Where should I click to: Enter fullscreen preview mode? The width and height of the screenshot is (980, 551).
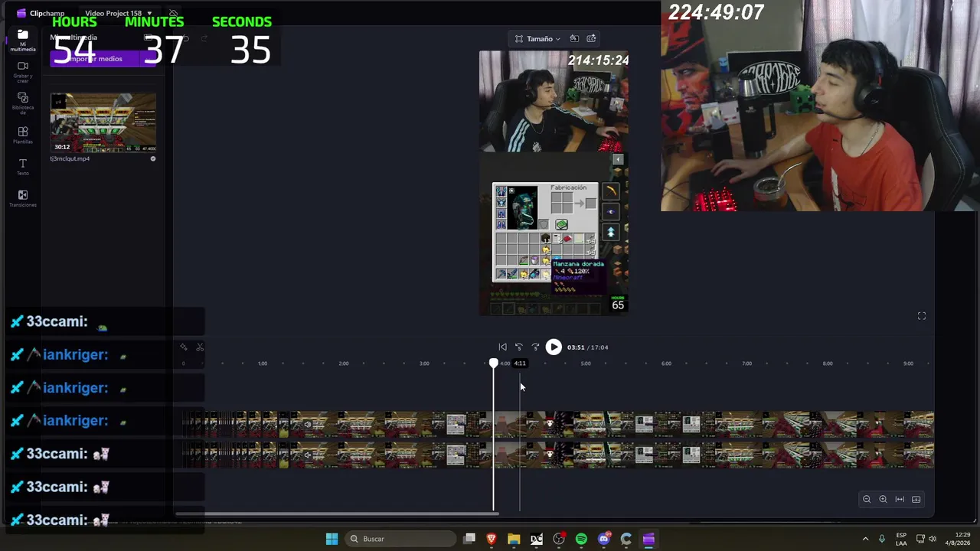click(x=922, y=316)
